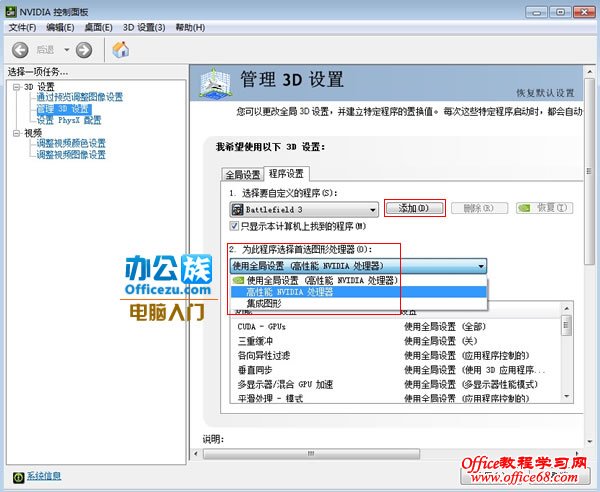
Task: Click the Manage 3D settings header icon
Action: (x=215, y=82)
